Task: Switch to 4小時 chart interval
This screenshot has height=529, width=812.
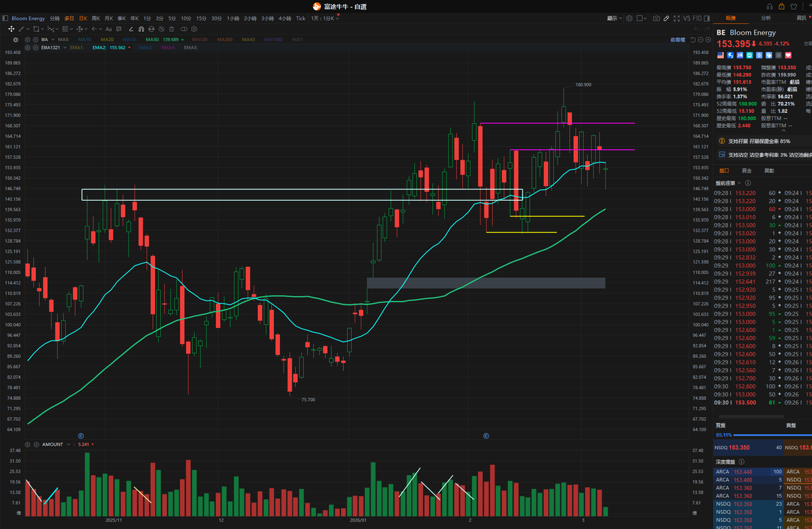Action: [x=284, y=18]
